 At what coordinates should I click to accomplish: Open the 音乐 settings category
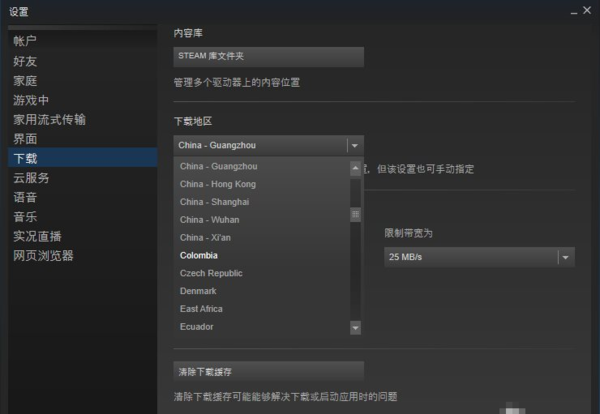pyautogui.click(x=82, y=217)
